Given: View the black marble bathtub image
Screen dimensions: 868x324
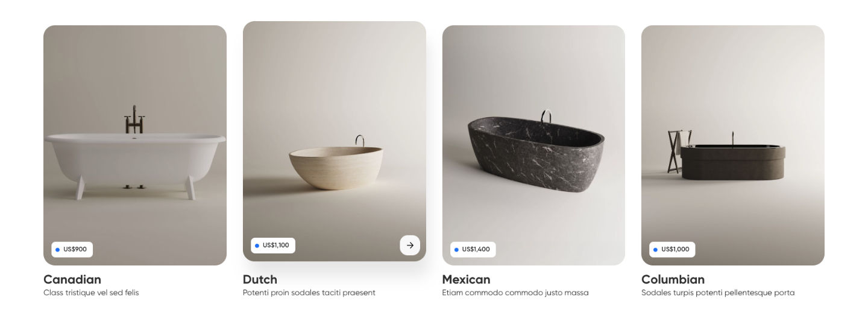Looking at the screenshot, I should point(533,145).
